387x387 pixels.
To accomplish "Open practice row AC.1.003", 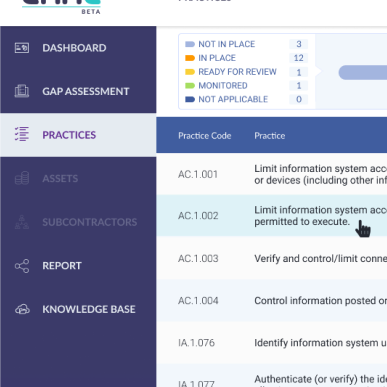I will 272,258.
